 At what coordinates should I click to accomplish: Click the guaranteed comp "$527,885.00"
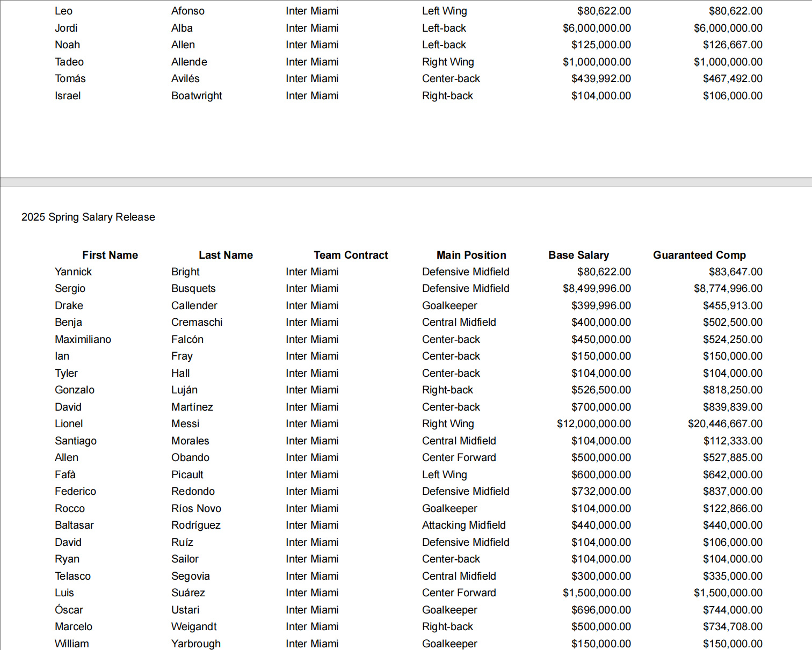tap(733, 457)
